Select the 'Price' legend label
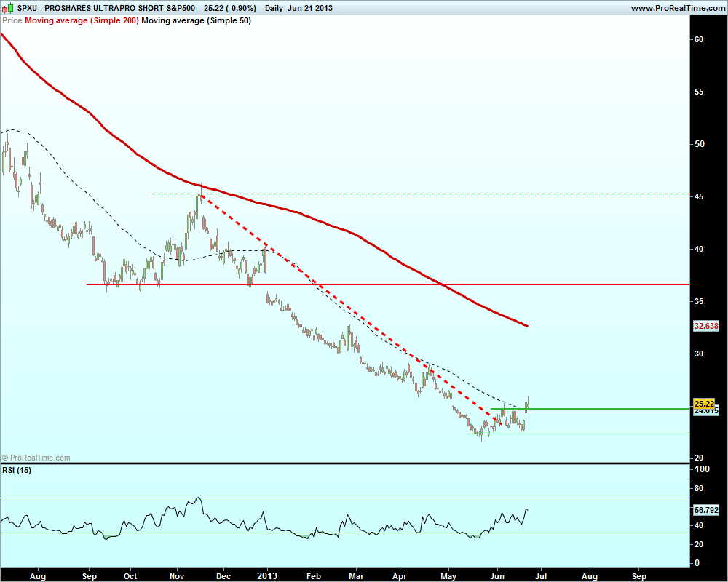The image size is (728, 582). pyautogui.click(x=12, y=20)
